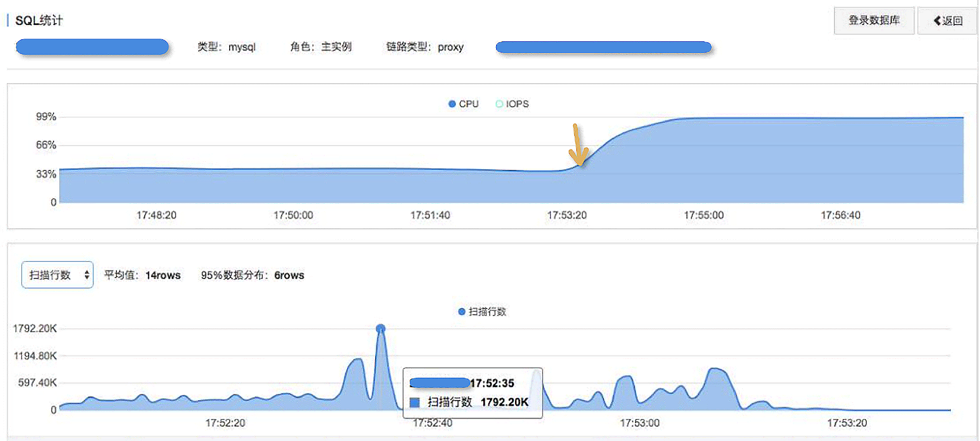Toggle the 扫描行数 chart legend item
980x441 pixels.
tap(482, 312)
